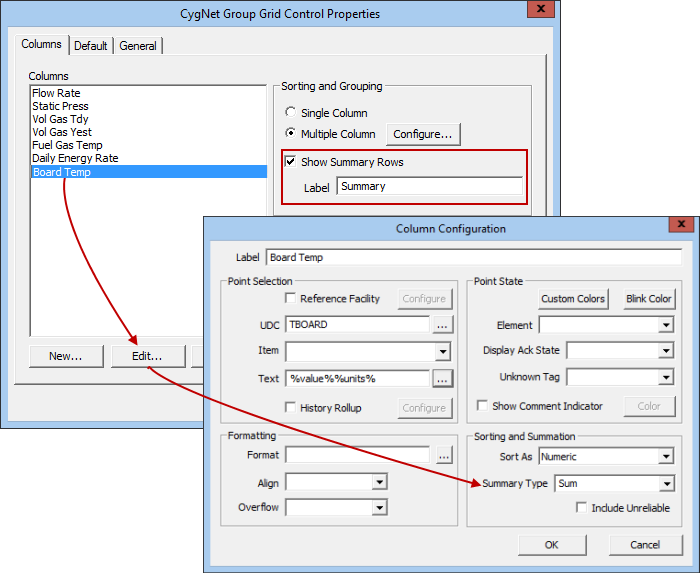Viewport: 700px width, 573px height.
Task: Select the Columns tab
Action: pos(42,44)
